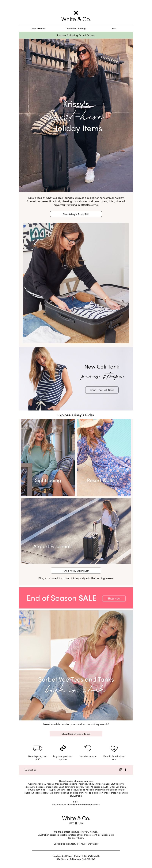Viewport: 152px width, 868px height.
Task: Open the New Arrivals menu item
Action: click(38, 29)
